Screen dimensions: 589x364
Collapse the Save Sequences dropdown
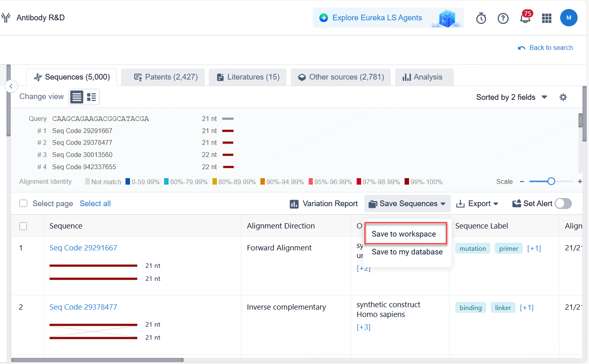pos(407,204)
